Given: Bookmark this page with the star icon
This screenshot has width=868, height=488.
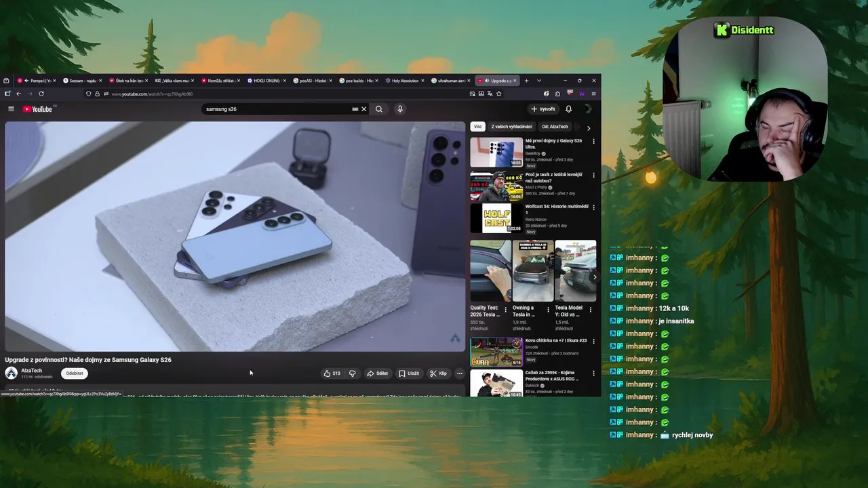Looking at the screenshot, I should click(499, 94).
